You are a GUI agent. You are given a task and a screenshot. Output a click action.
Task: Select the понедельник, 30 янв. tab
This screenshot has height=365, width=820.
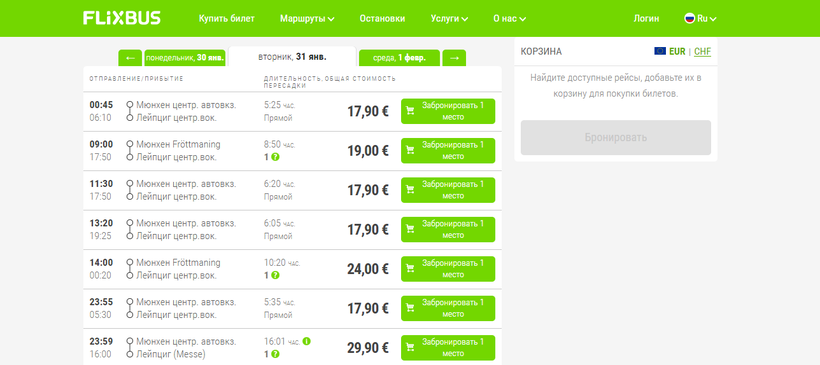(x=185, y=58)
